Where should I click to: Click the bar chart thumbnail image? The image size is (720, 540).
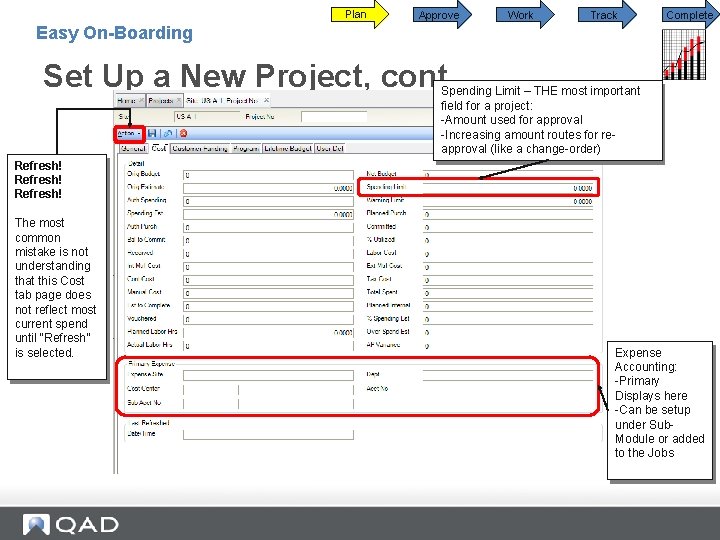pos(684,55)
